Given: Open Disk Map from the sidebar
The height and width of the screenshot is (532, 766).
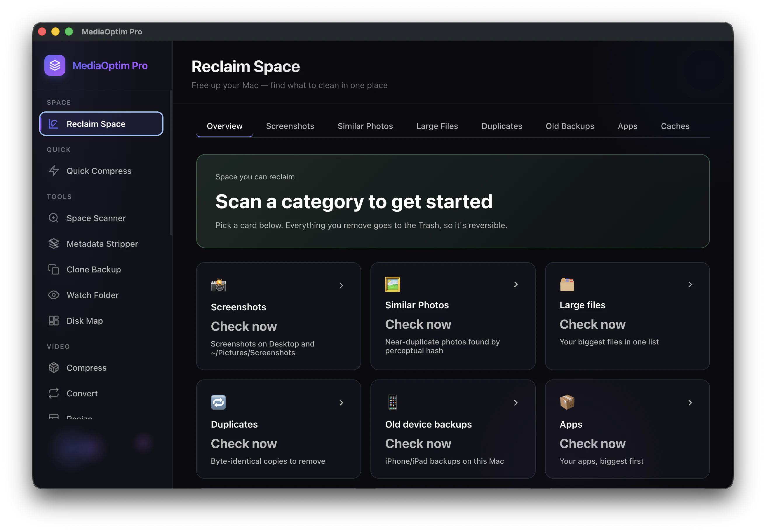Looking at the screenshot, I should click(101, 321).
